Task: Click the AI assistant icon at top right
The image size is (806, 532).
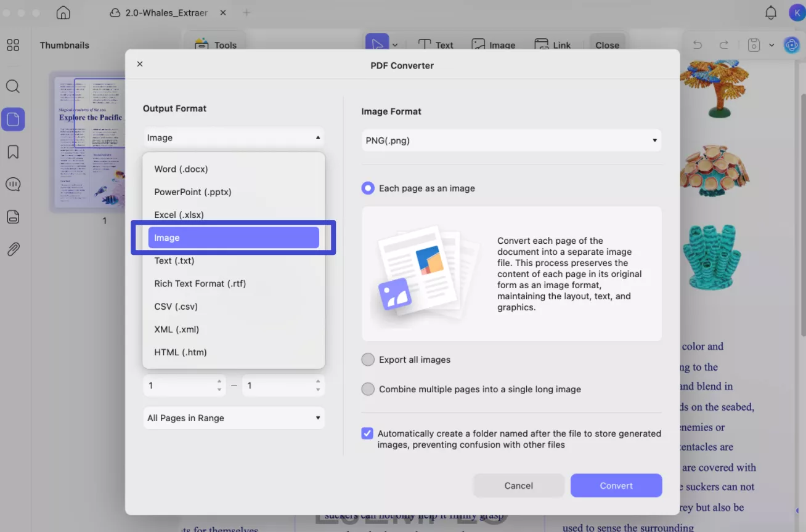Action: click(791, 45)
